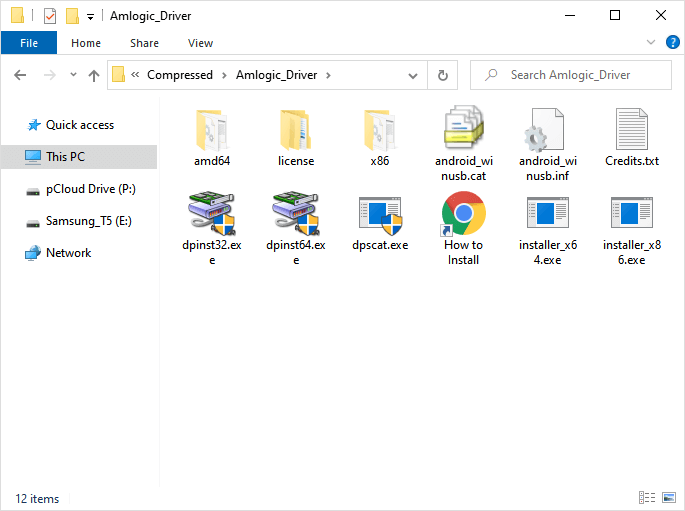Expand address bar history dropdown
685x511 pixels.
(412, 76)
